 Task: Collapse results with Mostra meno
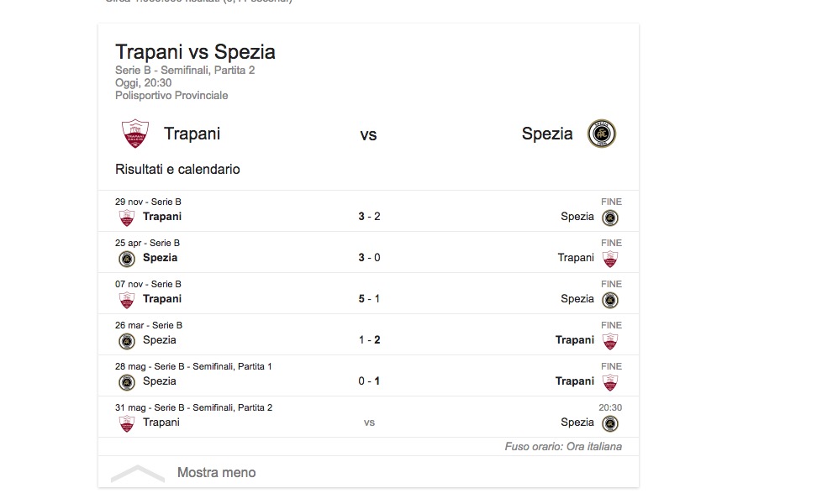pos(216,472)
